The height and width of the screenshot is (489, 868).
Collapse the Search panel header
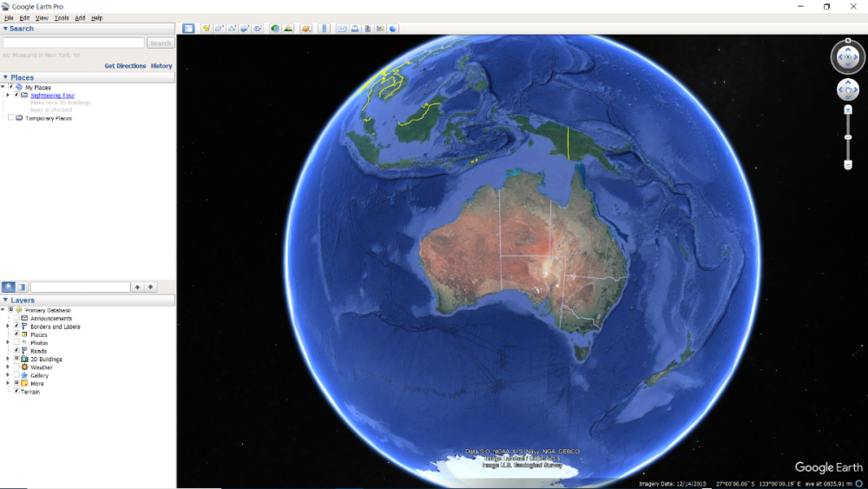pyautogui.click(x=88, y=29)
